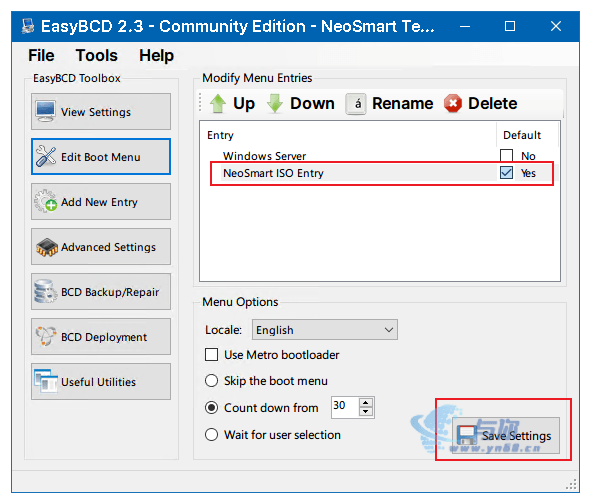This screenshot has width=600, height=504.
Task: Check Windows Server default checkbox
Action: (507, 156)
